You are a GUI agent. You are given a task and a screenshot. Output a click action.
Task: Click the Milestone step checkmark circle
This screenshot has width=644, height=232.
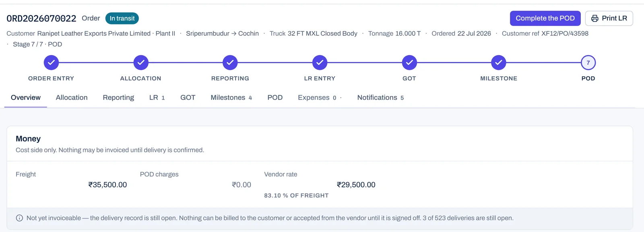pyautogui.click(x=499, y=62)
